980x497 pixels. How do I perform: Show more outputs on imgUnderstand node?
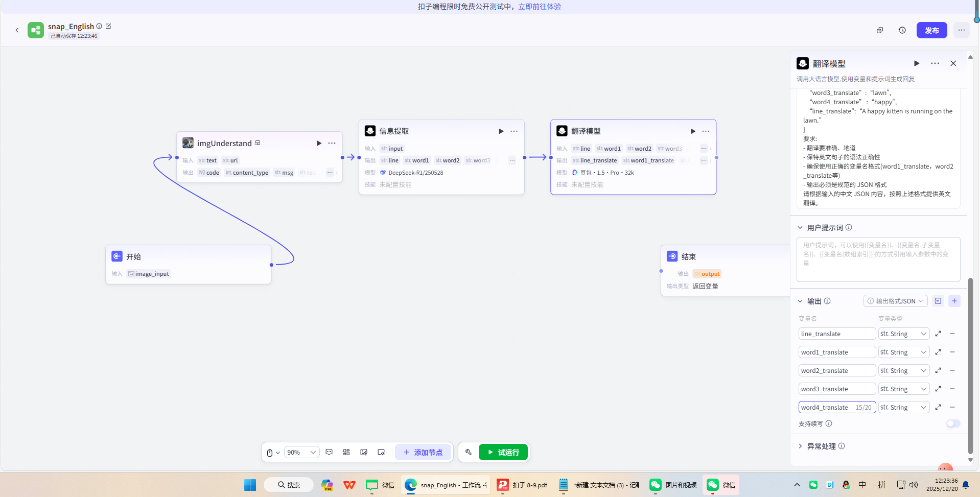pos(330,173)
